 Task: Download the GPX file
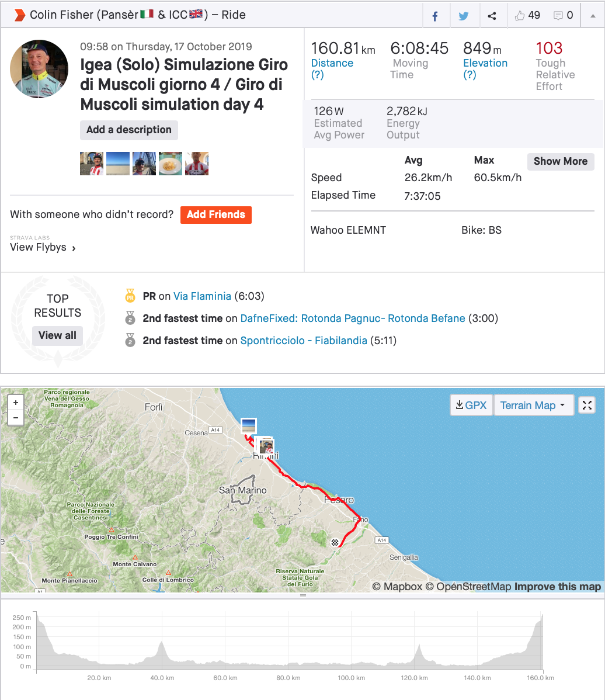tap(471, 405)
